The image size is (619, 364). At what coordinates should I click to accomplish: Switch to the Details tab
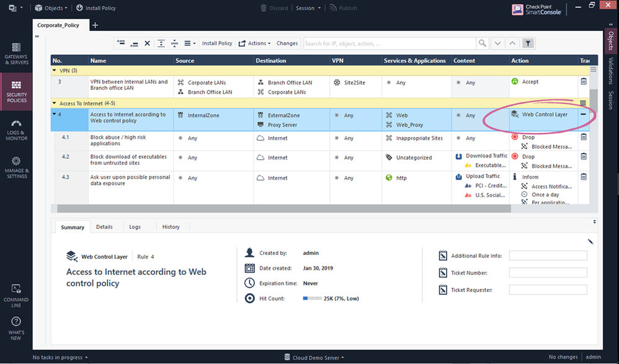coord(104,226)
